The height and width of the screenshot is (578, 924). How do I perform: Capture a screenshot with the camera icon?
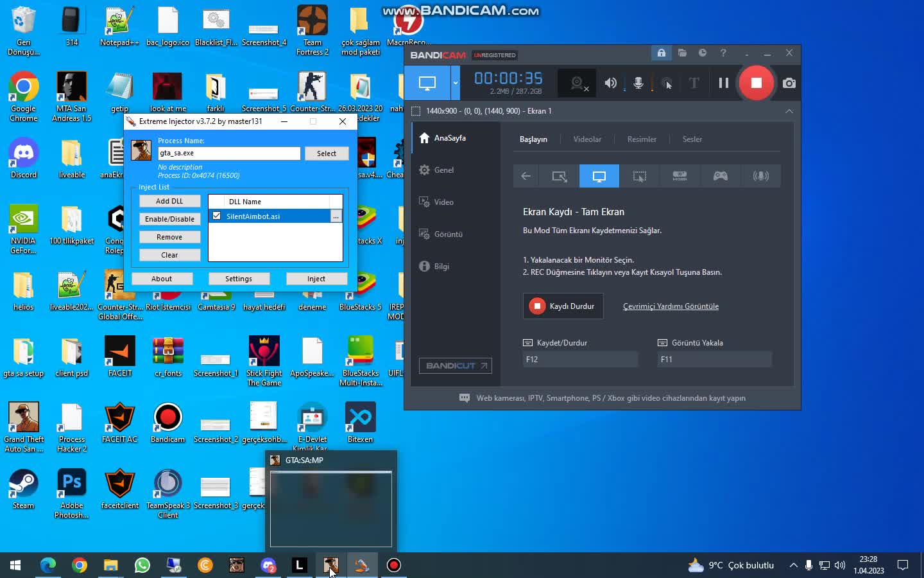click(x=789, y=83)
